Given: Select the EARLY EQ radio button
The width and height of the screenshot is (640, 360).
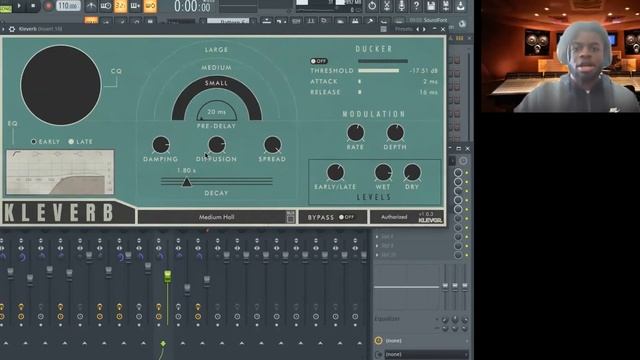Looking at the screenshot, I should click(34, 142).
